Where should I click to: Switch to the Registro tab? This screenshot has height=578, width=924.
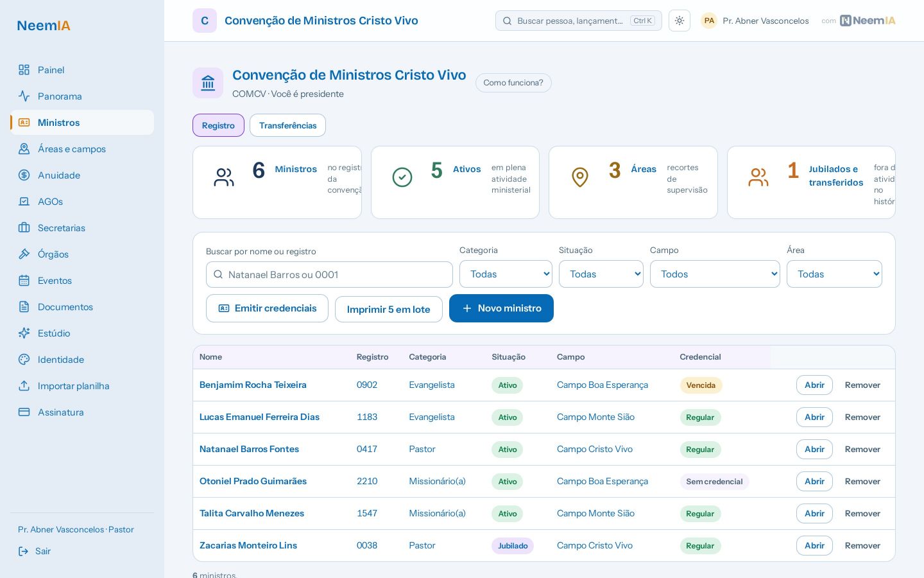click(218, 125)
